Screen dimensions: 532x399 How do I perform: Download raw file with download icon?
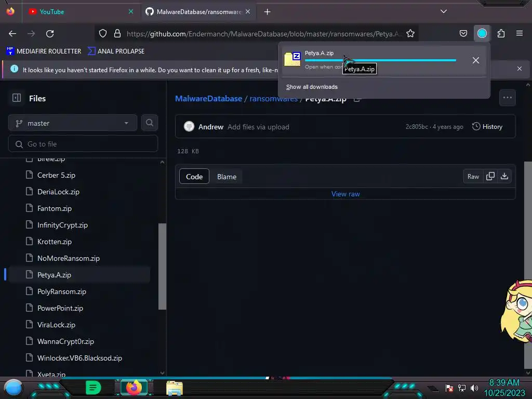[504, 176]
